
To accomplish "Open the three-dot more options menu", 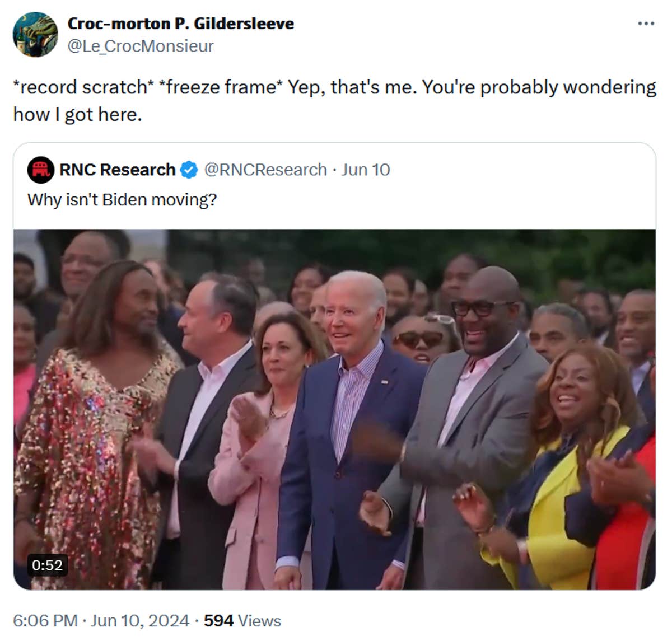I will [646, 24].
